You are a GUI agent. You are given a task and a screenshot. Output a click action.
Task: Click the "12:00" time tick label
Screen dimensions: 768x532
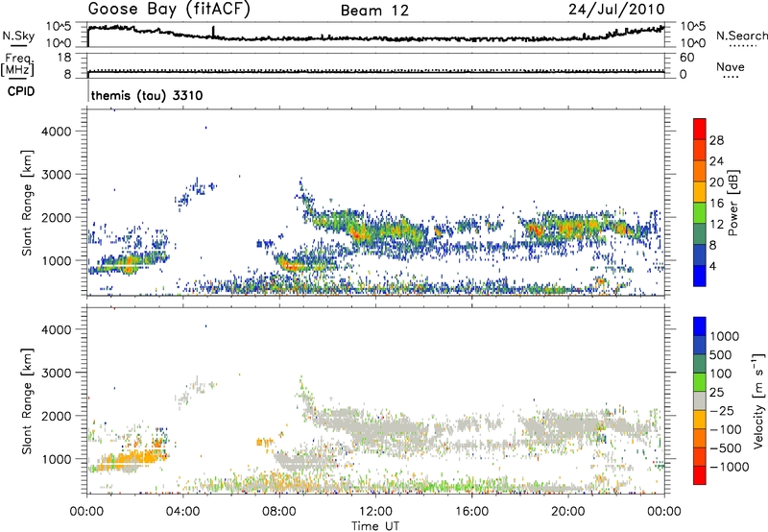[x=375, y=512]
